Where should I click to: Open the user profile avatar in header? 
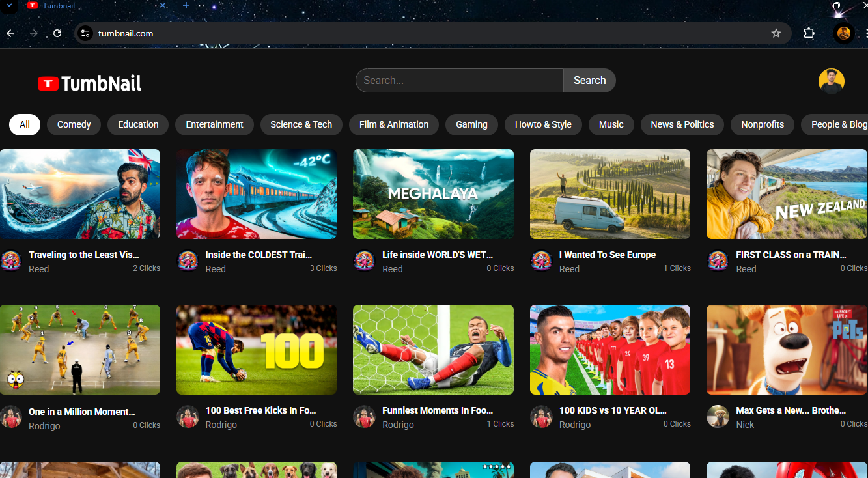coord(831,81)
